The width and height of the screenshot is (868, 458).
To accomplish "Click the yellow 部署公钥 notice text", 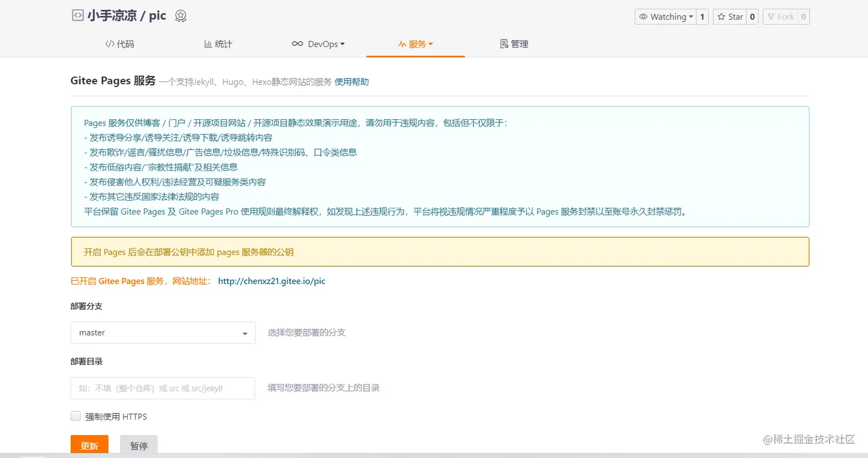I will pyautogui.click(x=189, y=252).
